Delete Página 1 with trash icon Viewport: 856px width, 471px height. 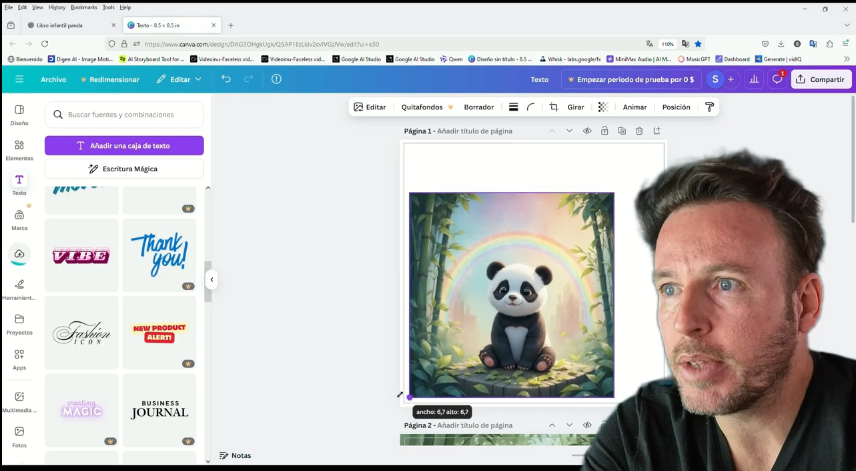click(639, 131)
